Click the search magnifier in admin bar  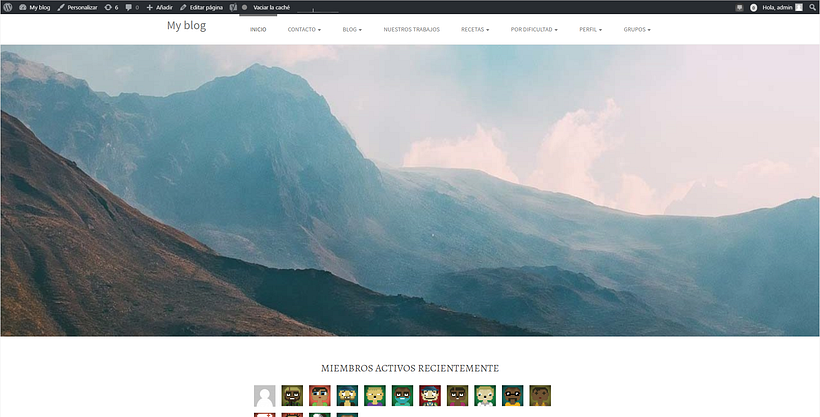click(x=813, y=7)
